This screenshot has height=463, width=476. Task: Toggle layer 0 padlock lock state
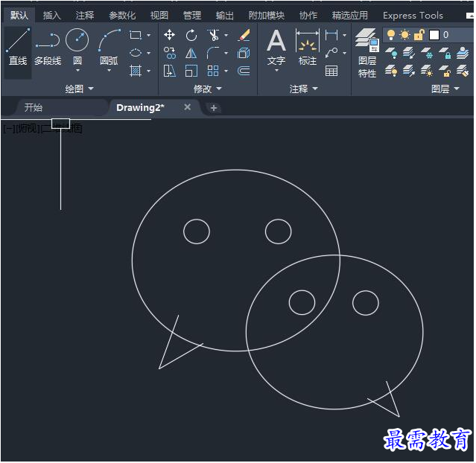click(x=419, y=35)
